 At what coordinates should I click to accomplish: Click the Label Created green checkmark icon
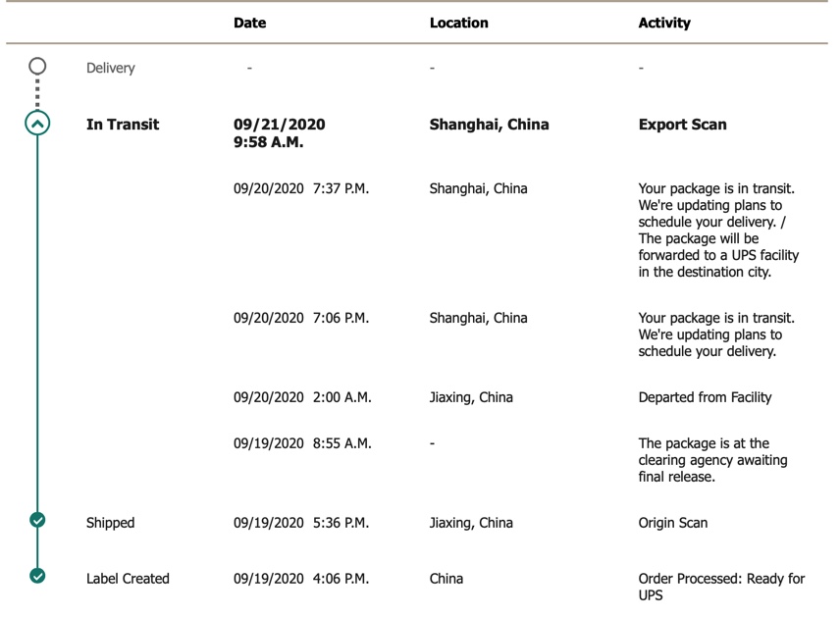click(37, 576)
